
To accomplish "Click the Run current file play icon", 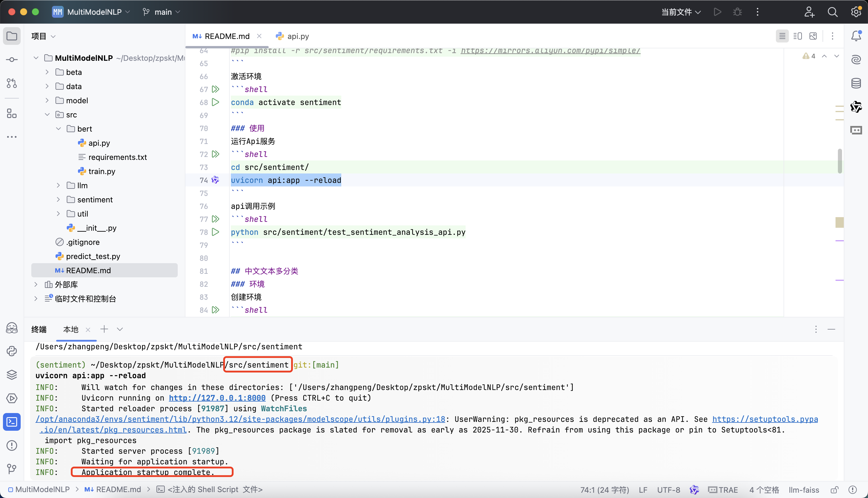I will pos(717,12).
